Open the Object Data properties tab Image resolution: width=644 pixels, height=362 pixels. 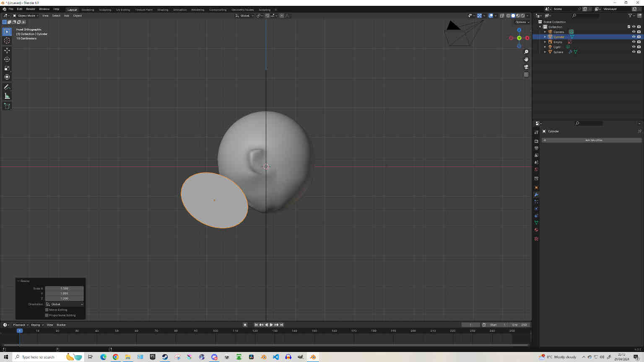pos(536,223)
